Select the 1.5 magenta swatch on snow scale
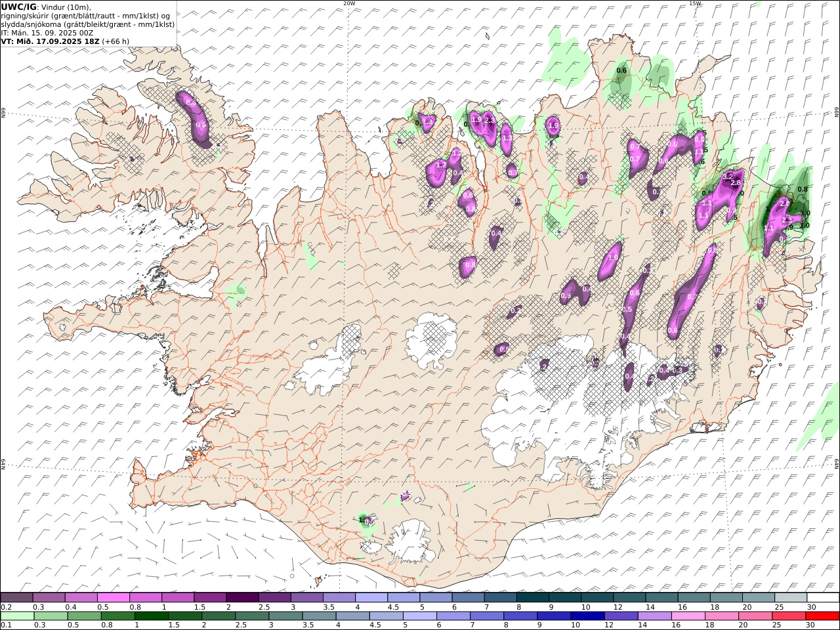This screenshot has height=630, width=840. [210, 597]
